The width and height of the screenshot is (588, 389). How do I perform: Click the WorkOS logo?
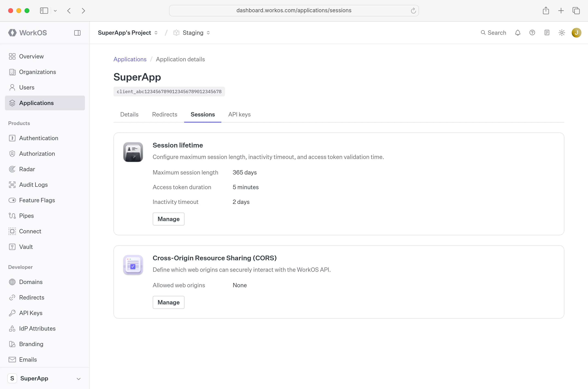pyautogui.click(x=28, y=33)
